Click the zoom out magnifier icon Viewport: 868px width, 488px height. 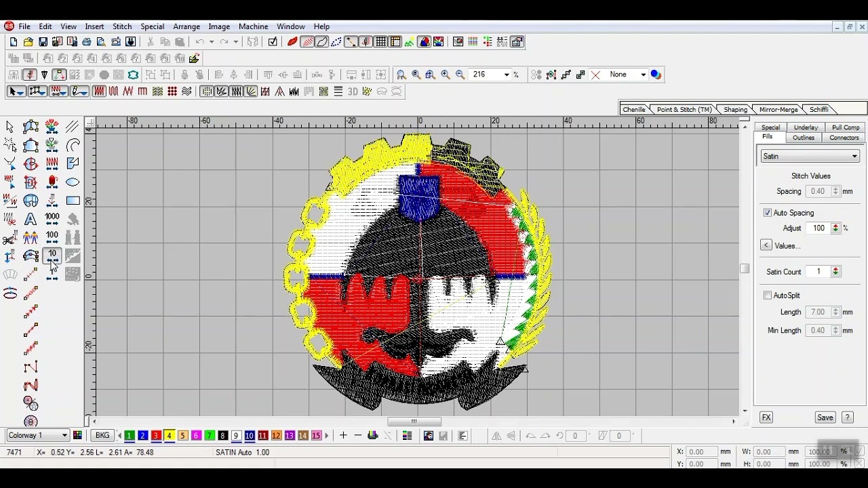460,75
